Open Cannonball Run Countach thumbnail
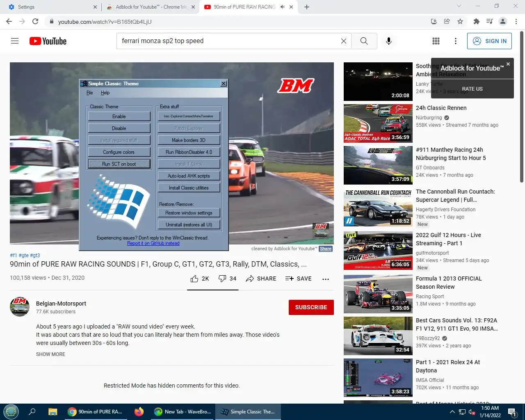This screenshot has height=420, width=525. tap(378, 207)
